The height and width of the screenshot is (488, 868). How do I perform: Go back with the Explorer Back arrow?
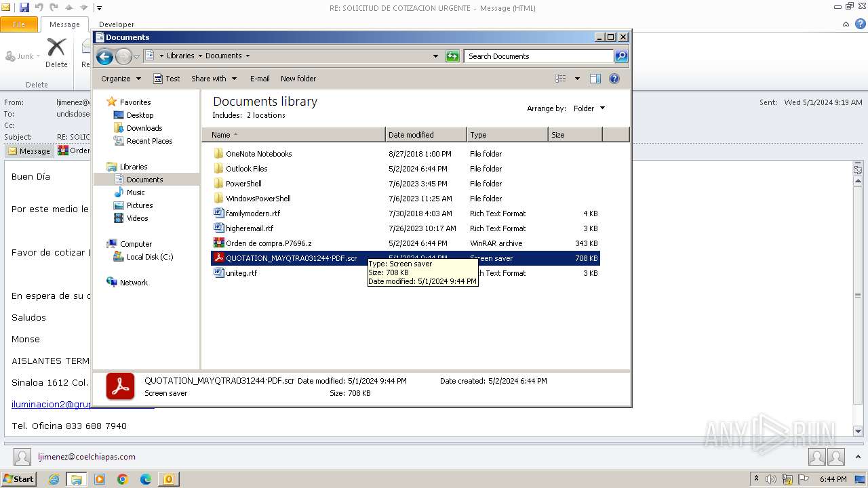(x=104, y=56)
